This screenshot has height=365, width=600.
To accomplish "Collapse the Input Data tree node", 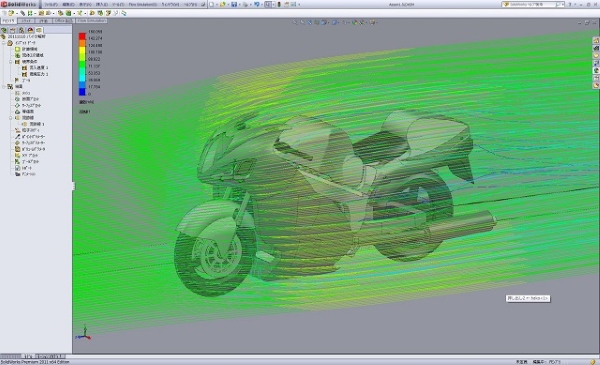I will point(4,43).
